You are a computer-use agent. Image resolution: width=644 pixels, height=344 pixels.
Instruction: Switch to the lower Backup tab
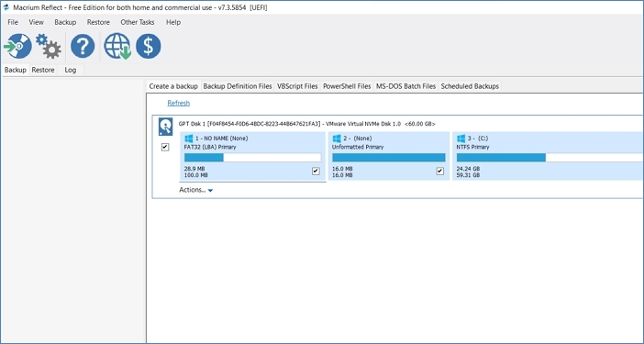click(16, 70)
